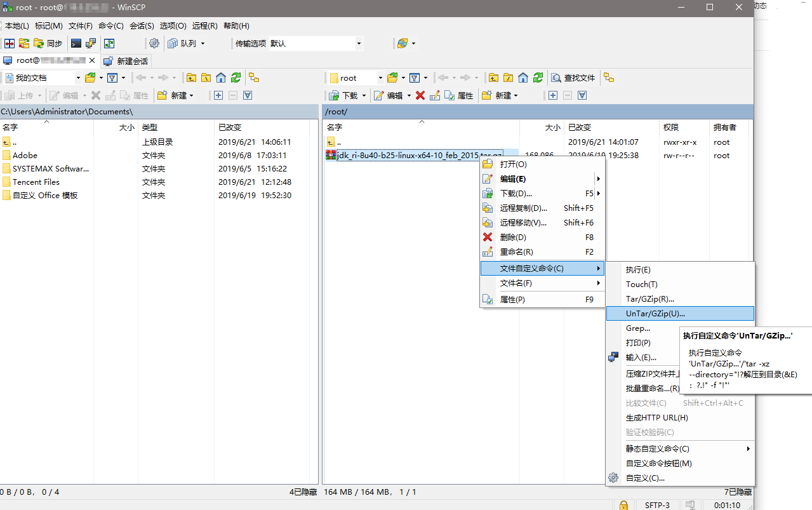Screen dimensions: 812x510
Task: Click the remote select files plus icon
Action: pos(553,95)
